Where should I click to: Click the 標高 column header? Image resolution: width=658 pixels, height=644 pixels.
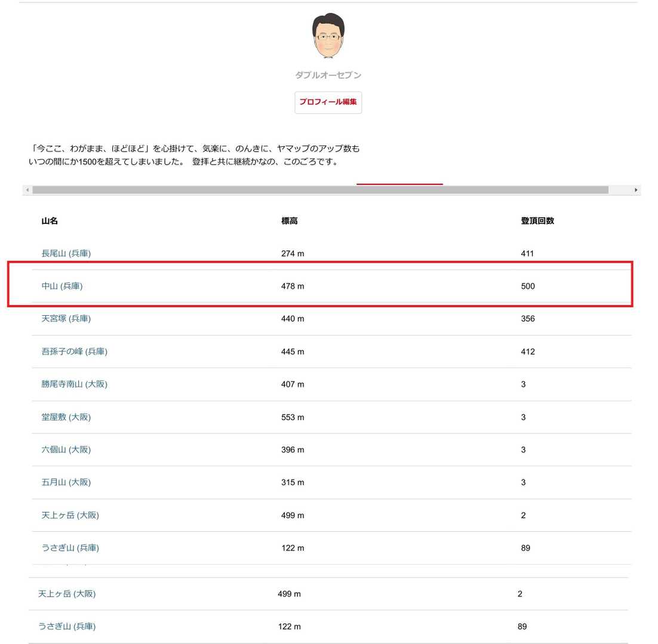tap(289, 221)
